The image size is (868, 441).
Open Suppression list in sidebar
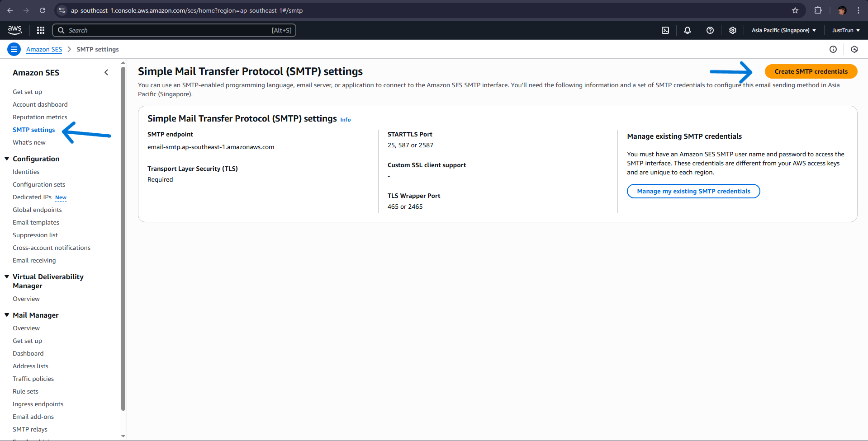(x=35, y=235)
